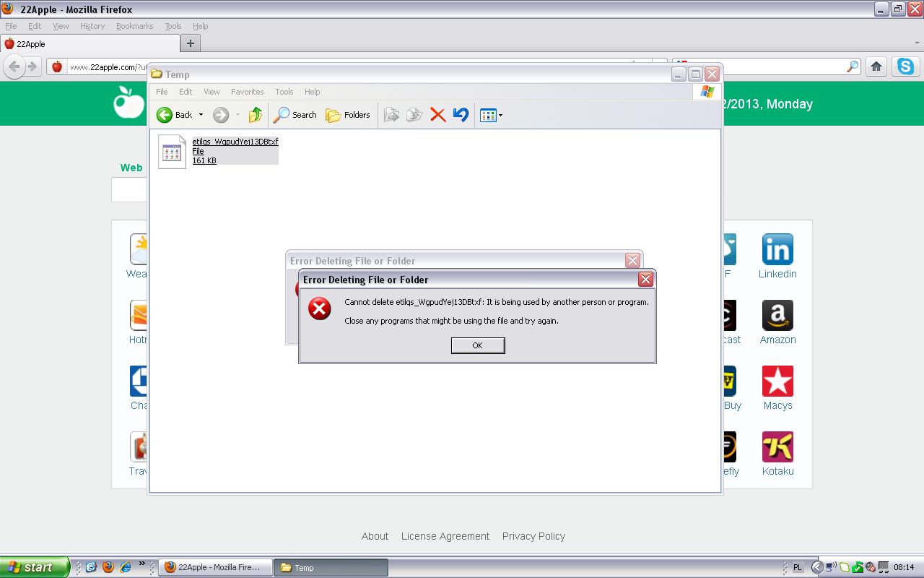Expand the Quick Launch overflow chevron
The height and width of the screenshot is (578, 924).
click(142, 564)
